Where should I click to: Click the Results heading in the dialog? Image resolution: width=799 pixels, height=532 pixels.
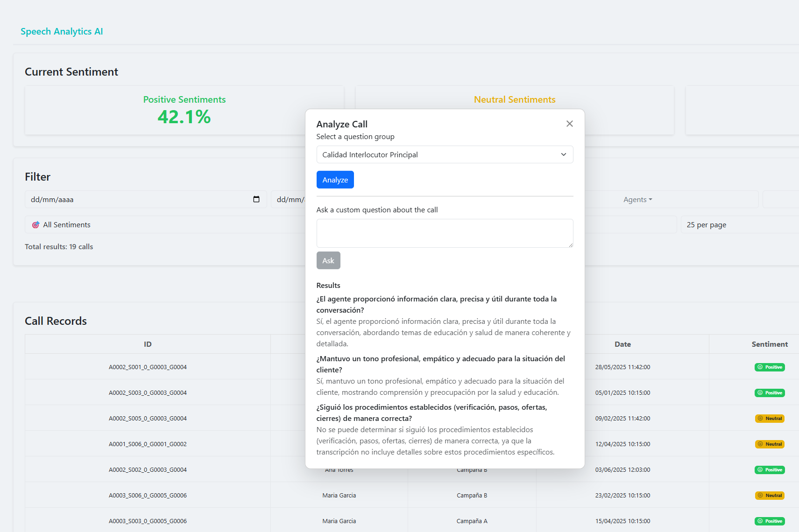click(x=328, y=285)
